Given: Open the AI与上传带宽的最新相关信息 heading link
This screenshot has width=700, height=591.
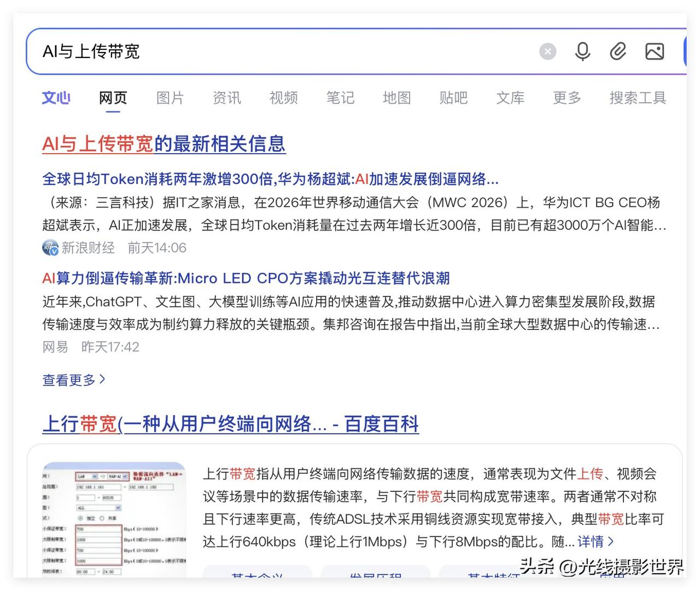Looking at the screenshot, I should tap(164, 144).
